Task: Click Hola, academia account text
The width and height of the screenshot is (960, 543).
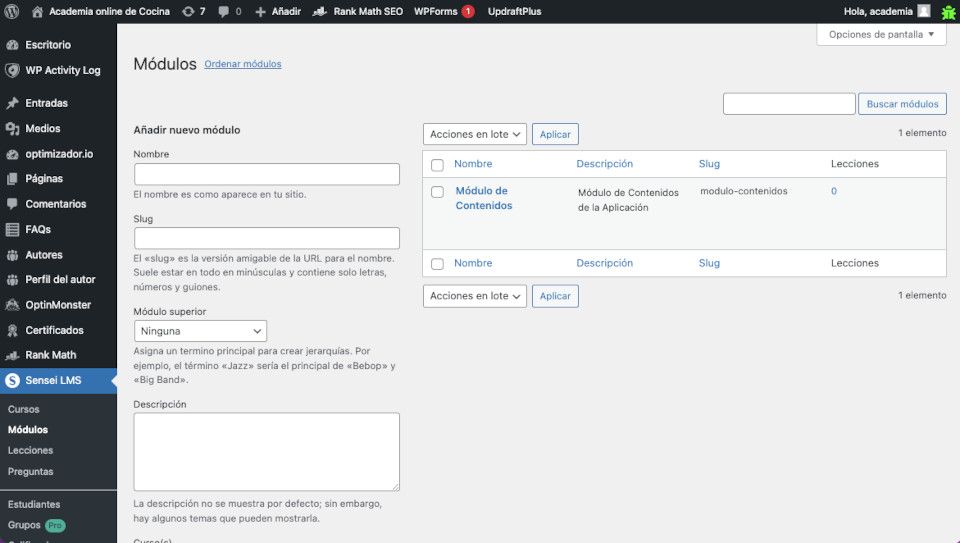Action: click(878, 12)
